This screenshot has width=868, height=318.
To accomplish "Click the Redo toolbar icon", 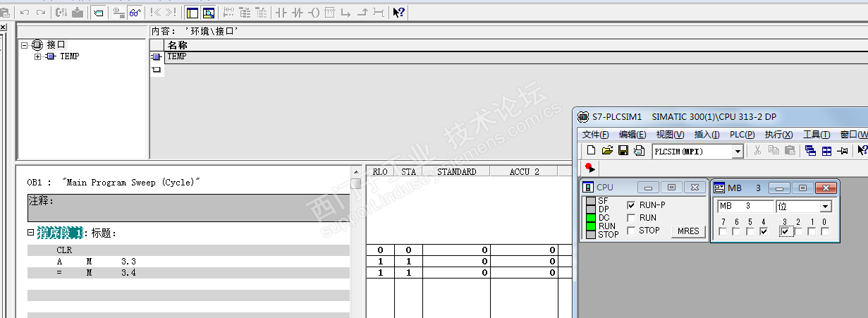I will point(39,12).
